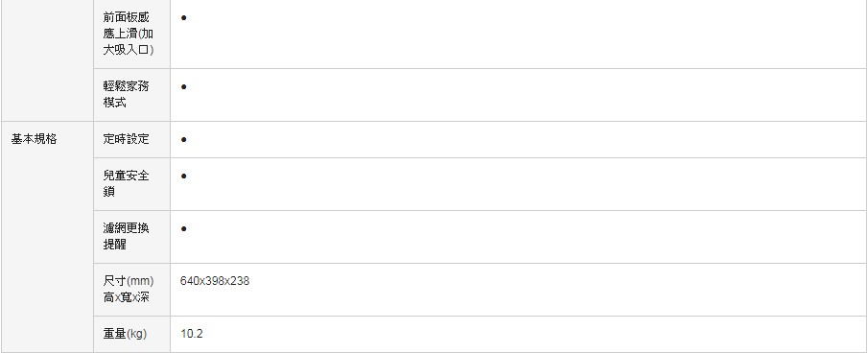The image size is (868, 353).
Task: Click the bullet beside 兒童安全鎖
Action: click(x=184, y=176)
